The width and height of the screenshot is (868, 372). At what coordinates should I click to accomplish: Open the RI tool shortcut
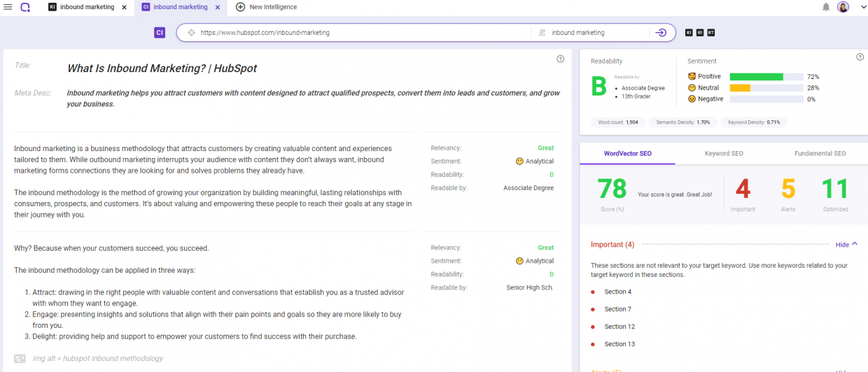pyautogui.click(x=700, y=33)
